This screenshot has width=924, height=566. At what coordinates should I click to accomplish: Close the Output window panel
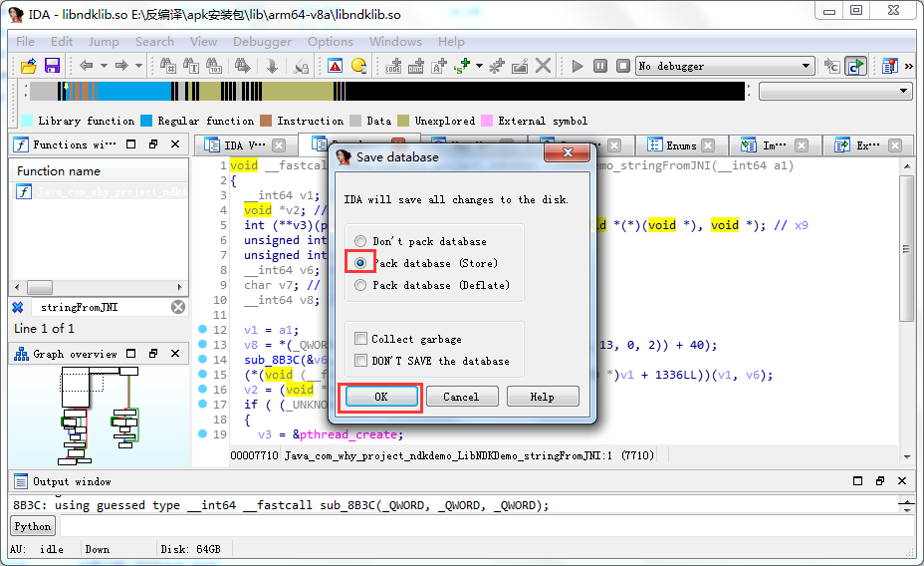click(902, 481)
